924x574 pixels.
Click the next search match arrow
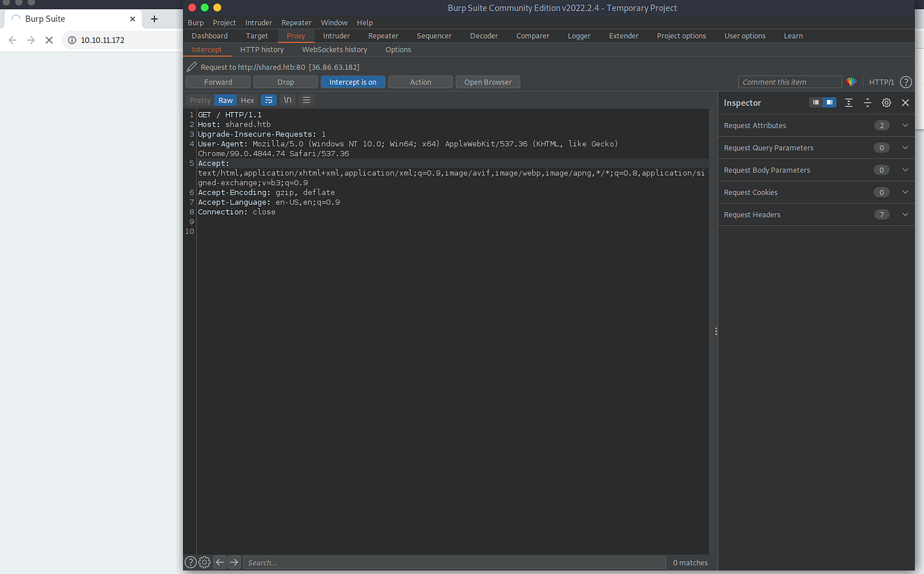click(233, 562)
